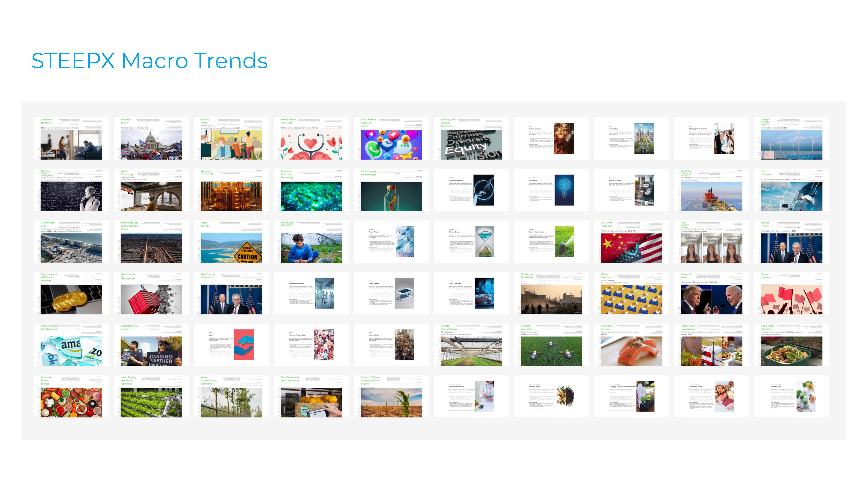Viewport: 868px width, 488px height.
Task: Open the Energy Storage System slide
Action: click(791, 138)
